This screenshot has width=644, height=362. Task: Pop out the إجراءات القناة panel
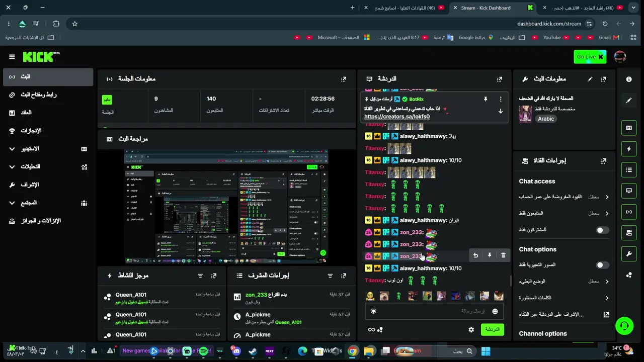(603, 161)
